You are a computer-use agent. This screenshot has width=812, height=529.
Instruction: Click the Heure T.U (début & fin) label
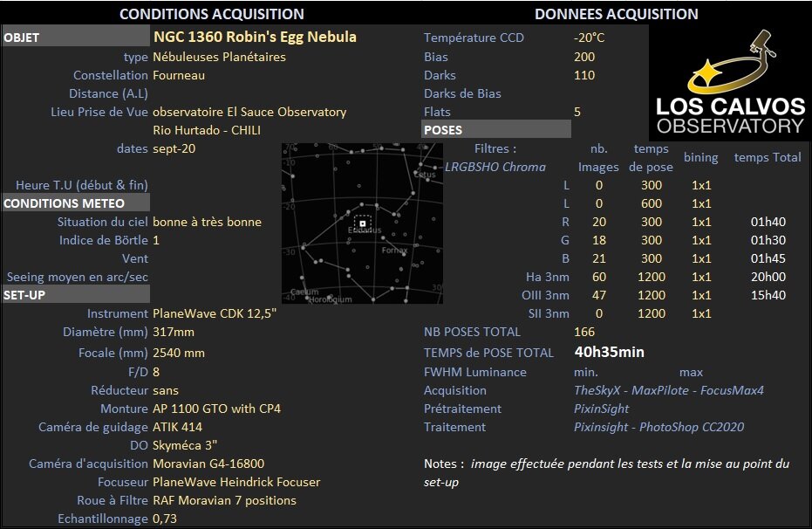click(82, 185)
